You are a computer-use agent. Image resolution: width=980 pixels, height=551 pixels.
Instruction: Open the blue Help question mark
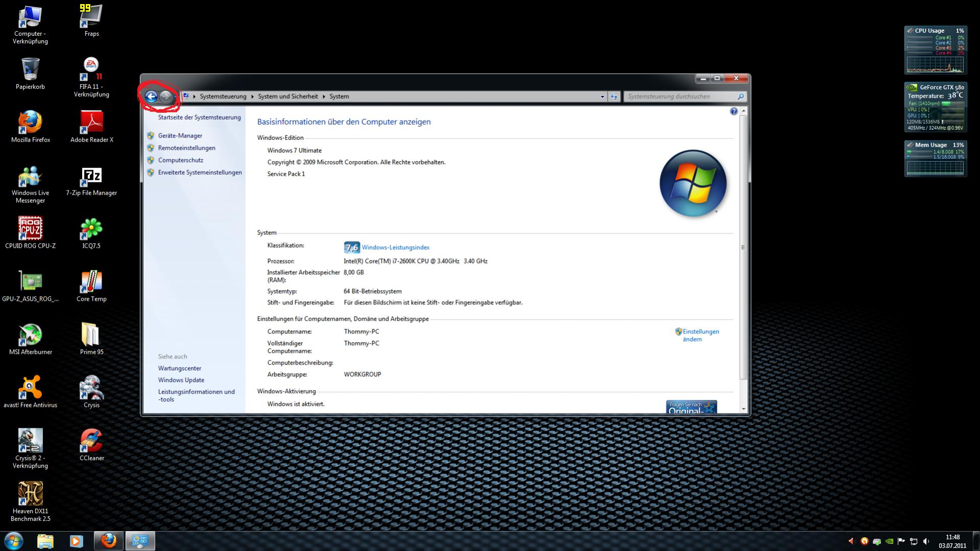click(x=733, y=111)
